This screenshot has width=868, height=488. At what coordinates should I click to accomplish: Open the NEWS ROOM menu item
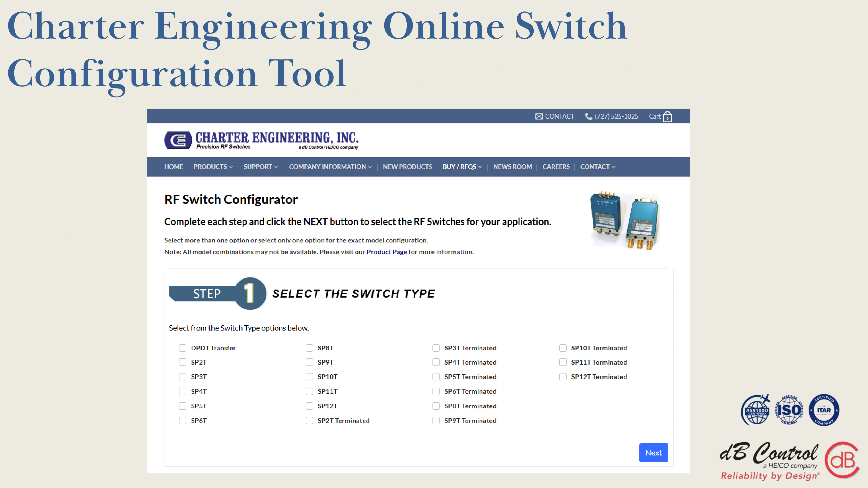[x=513, y=167]
